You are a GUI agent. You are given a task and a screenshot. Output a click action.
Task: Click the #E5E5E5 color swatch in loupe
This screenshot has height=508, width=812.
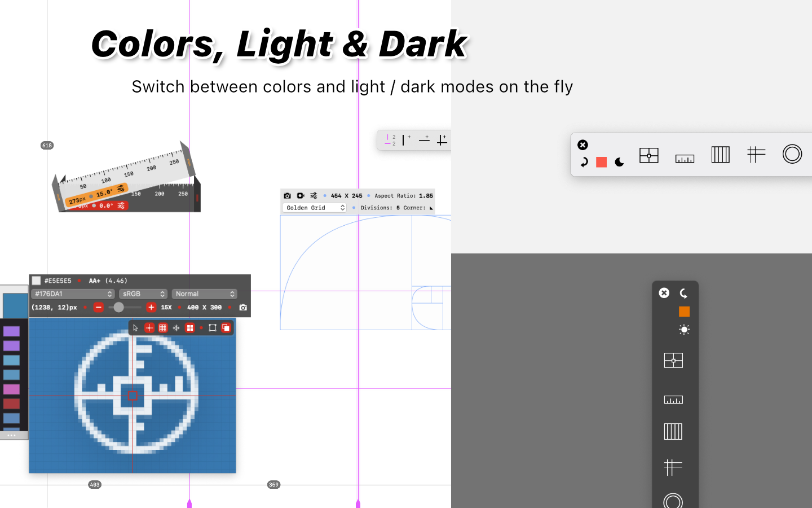tap(36, 281)
